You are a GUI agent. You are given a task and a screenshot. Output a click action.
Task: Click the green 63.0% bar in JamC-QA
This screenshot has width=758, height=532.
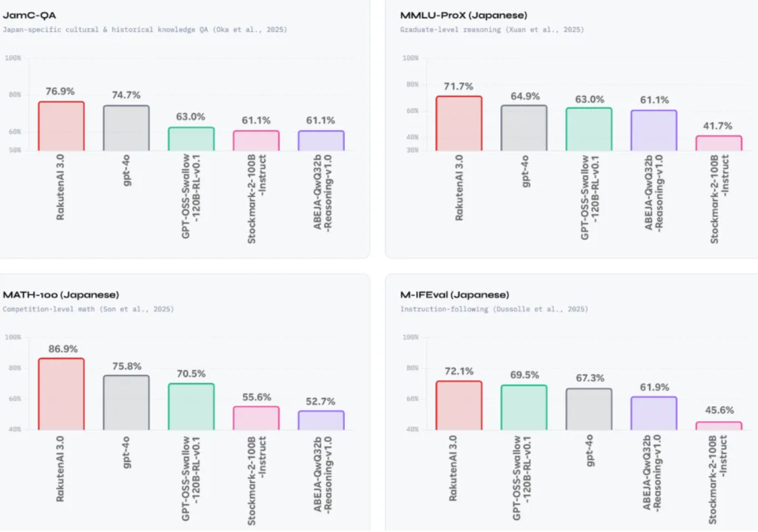pyautogui.click(x=191, y=138)
